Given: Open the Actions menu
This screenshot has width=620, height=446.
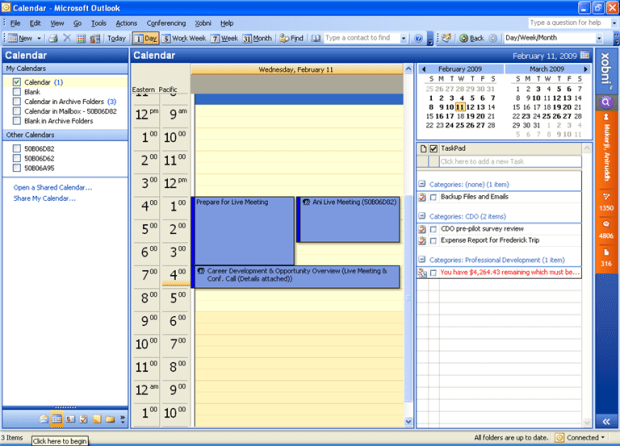Looking at the screenshot, I should pos(126,23).
